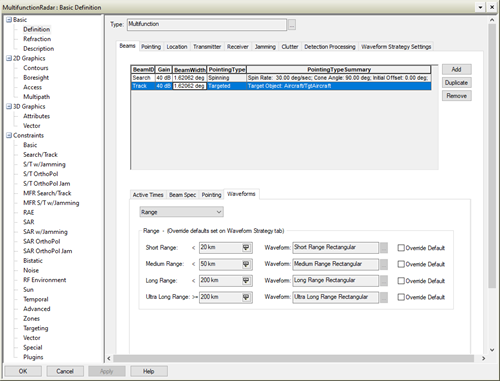Image resolution: width=500 pixels, height=381 pixels.
Task: Select the Waveforms sub-tab
Action: click(241, 194)
